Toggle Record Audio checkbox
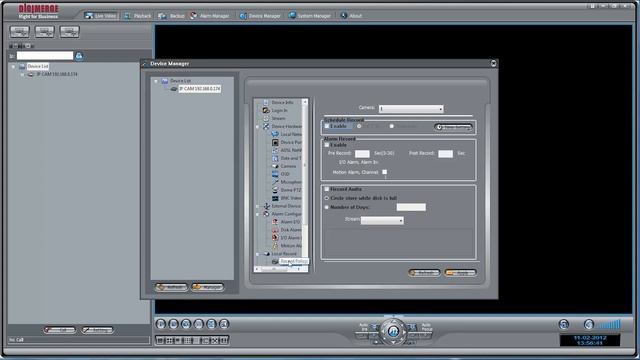640x360 pixels. 327,189
